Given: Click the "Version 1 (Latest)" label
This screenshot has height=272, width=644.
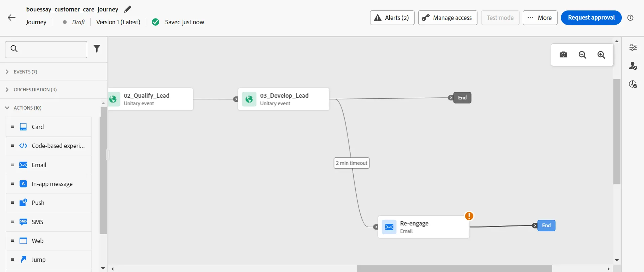Looking at the screenshot, I should click(x=118, y=22).
